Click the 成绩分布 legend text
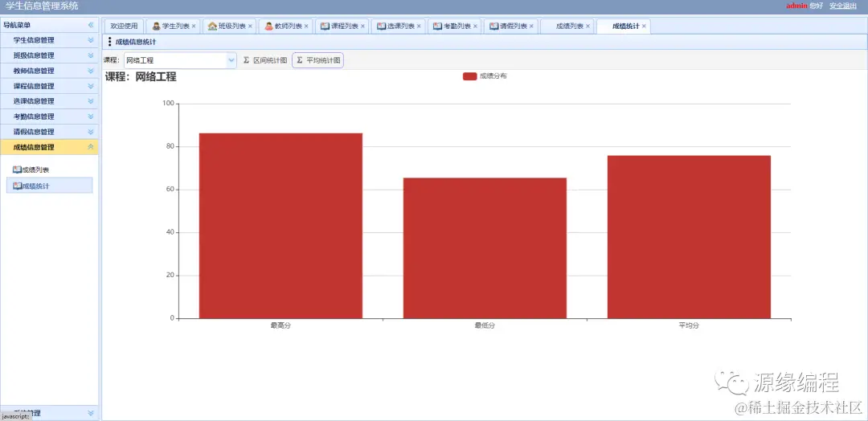868x421 pixels. click(x=493, y=76)
